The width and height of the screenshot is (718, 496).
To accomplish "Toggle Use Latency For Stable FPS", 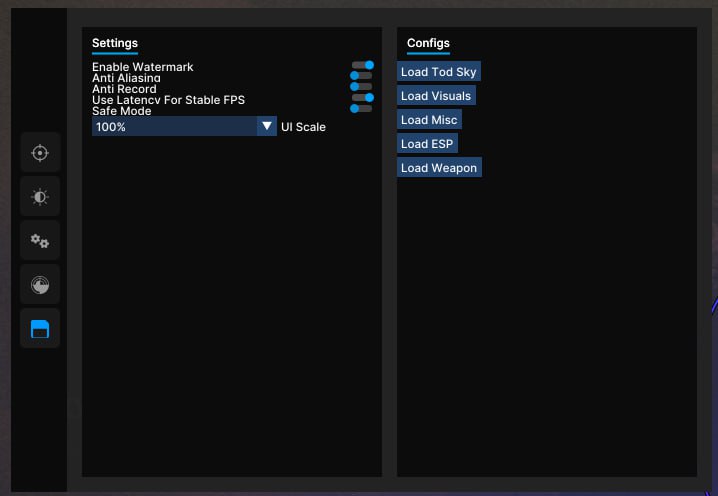I will click(x=362, y=98).
